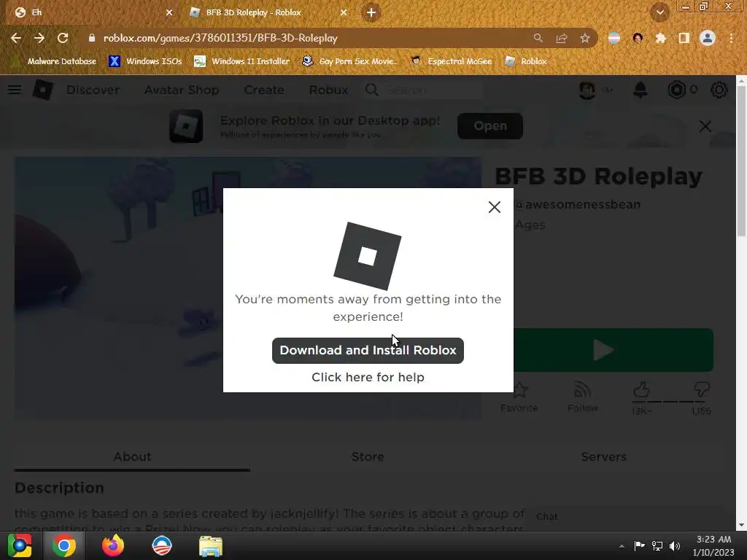This screenshot has height=560, width=747.
Task: Switch to the Store tab
Action: tap(368, 456)
